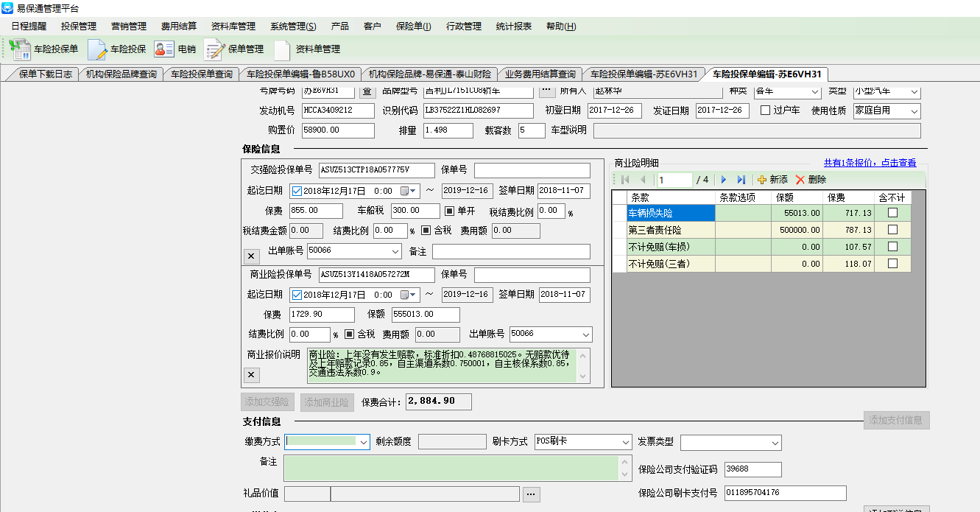The width and height of the screenshot is (980, 512).
Task: Go to next record in 商业险明细
Action: (x=724, y=180)
